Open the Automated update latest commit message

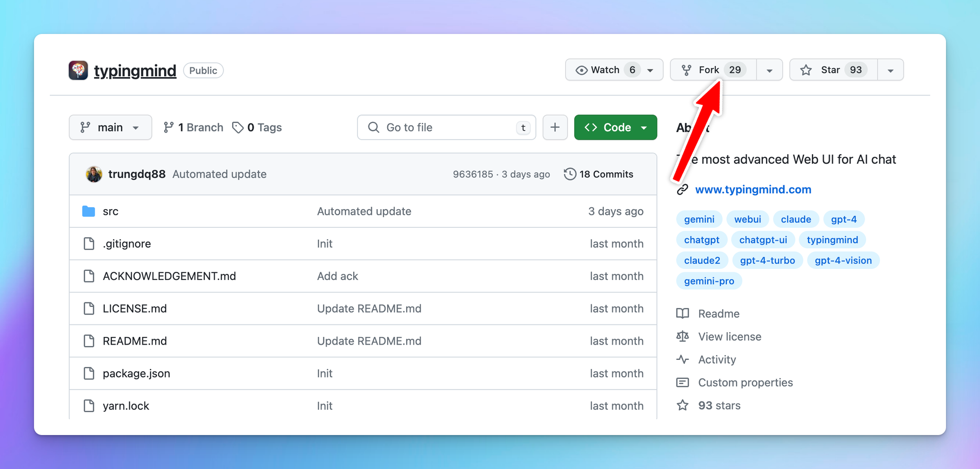pyautogui.click(x=220, y=174)
